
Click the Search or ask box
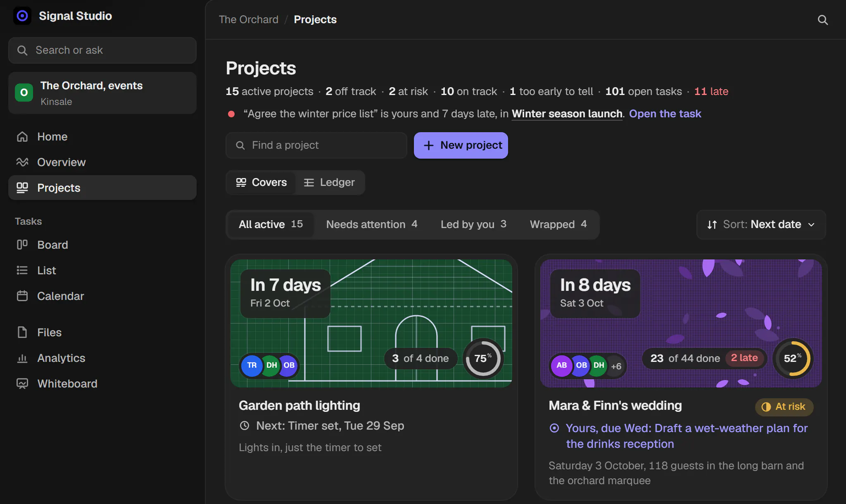[102, 50]
